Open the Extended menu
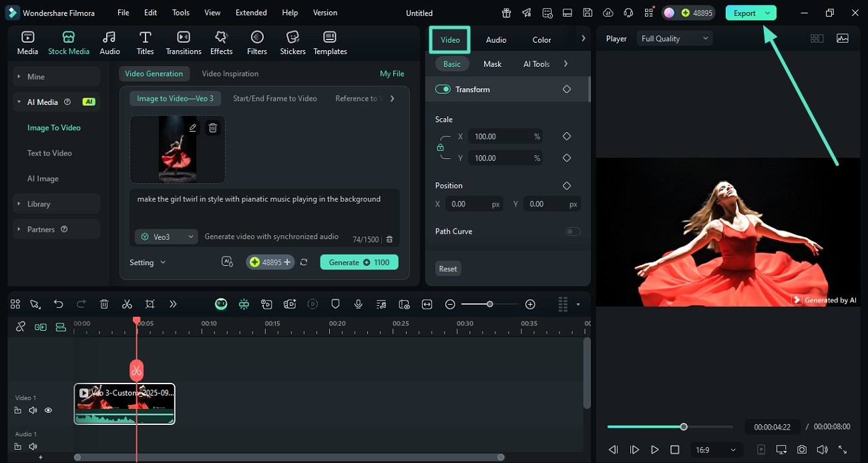The height and width of the screenshot is (463, 868). [251, 13]
